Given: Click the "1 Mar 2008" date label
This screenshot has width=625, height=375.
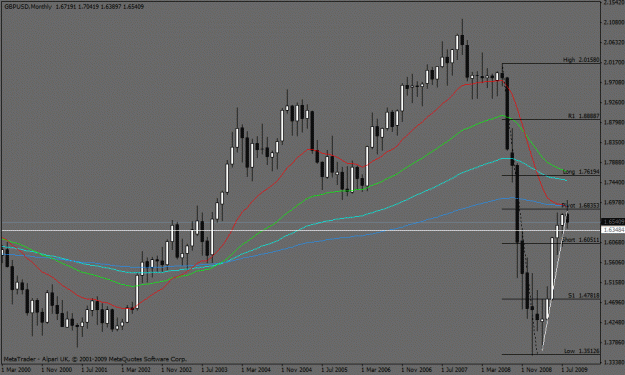Looking at the screenshot, I should coord(496,370).
